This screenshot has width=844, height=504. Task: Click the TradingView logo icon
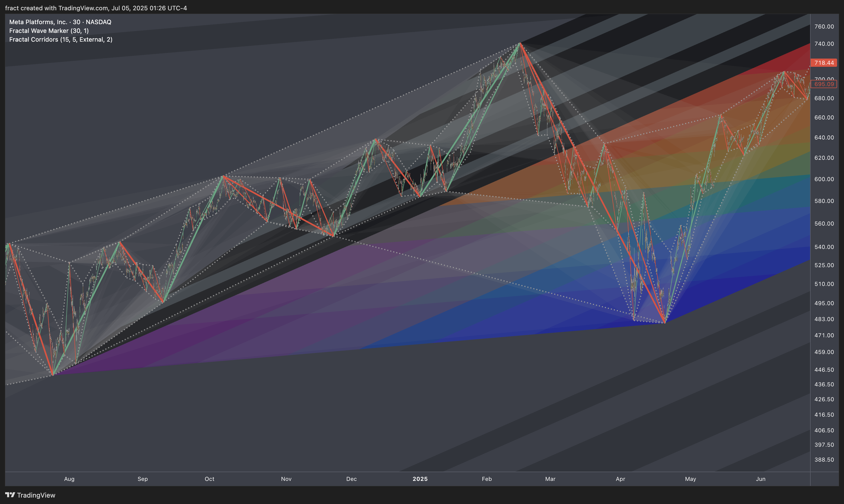coord(10,495)
